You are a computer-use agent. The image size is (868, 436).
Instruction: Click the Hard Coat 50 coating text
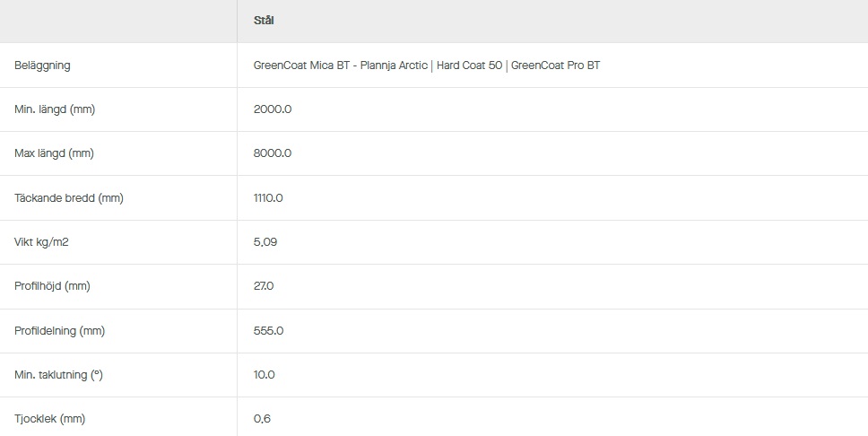[x=469, y=65]
